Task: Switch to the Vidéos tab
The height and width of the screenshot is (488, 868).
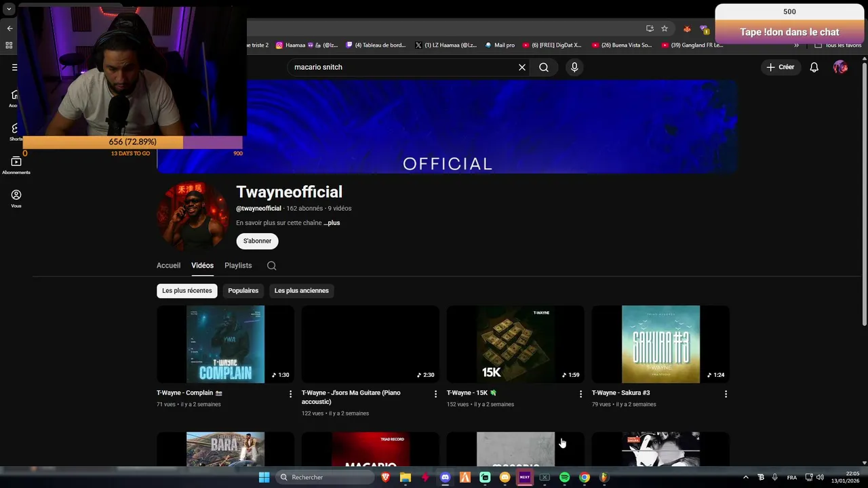Action: 202,266
